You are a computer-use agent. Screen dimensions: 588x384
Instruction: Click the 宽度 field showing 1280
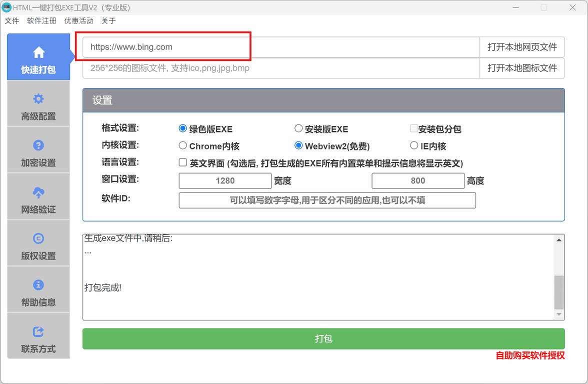(225, 181)
